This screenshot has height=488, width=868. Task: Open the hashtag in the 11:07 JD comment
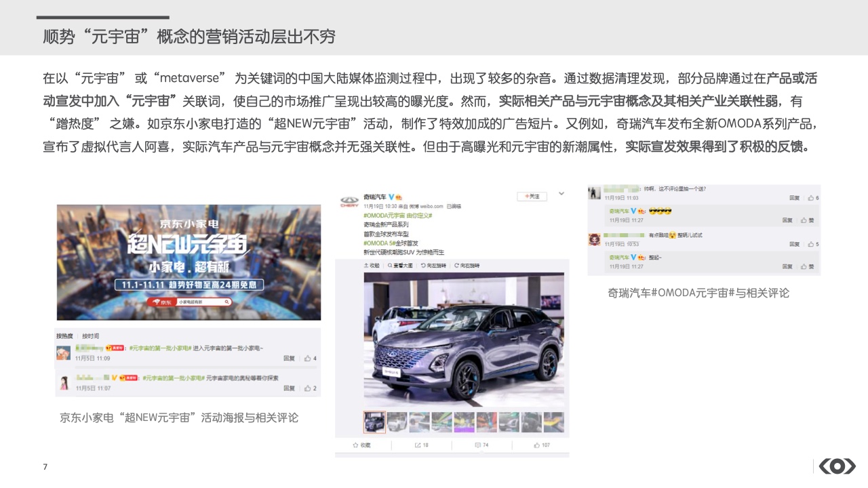coord(173,378)
